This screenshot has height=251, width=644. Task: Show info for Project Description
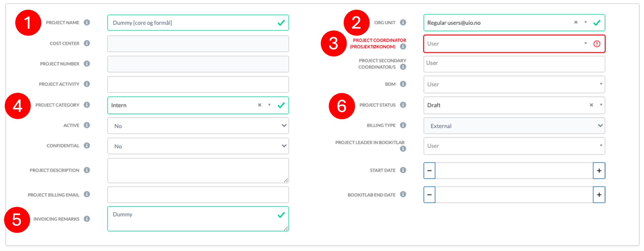tap(87, 170)
